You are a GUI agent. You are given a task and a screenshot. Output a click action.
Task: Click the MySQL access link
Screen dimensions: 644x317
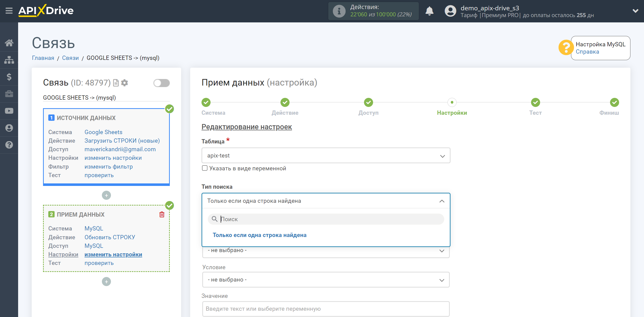(x=94, y=246)
